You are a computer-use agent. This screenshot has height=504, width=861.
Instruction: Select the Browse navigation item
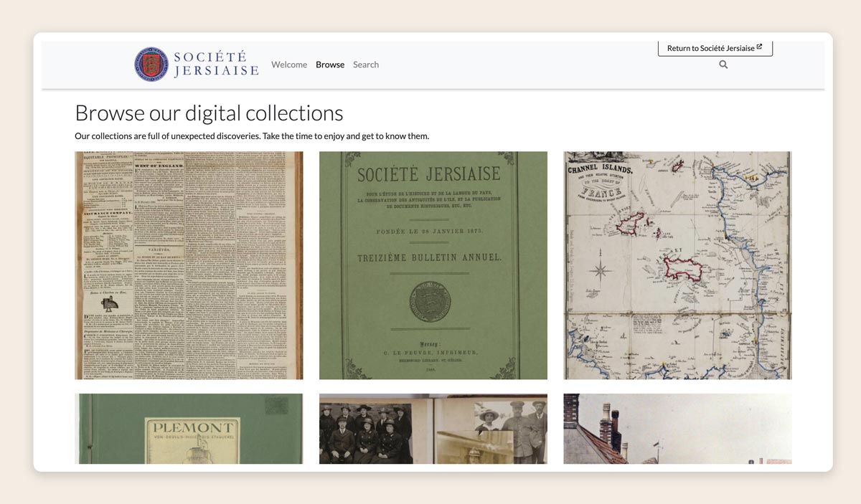[330, 65]
